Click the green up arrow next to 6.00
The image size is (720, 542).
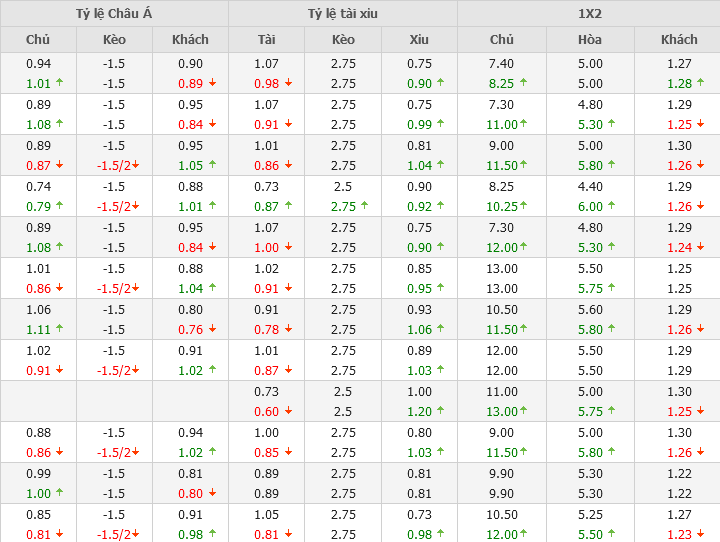(x=612, y=207)
